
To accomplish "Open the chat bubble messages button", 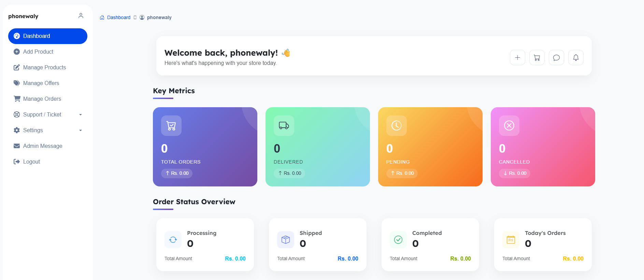I will coord(556,58).
